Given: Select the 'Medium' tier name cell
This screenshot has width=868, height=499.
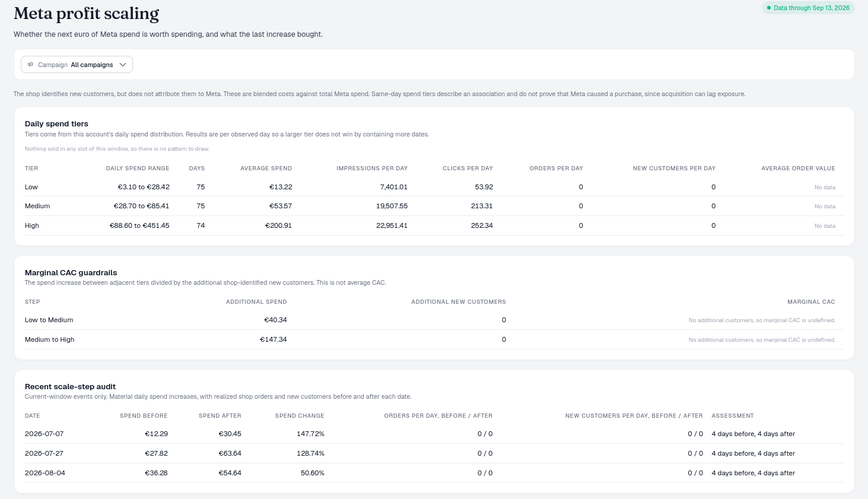Looking at the screenshot, I should 37,206.
